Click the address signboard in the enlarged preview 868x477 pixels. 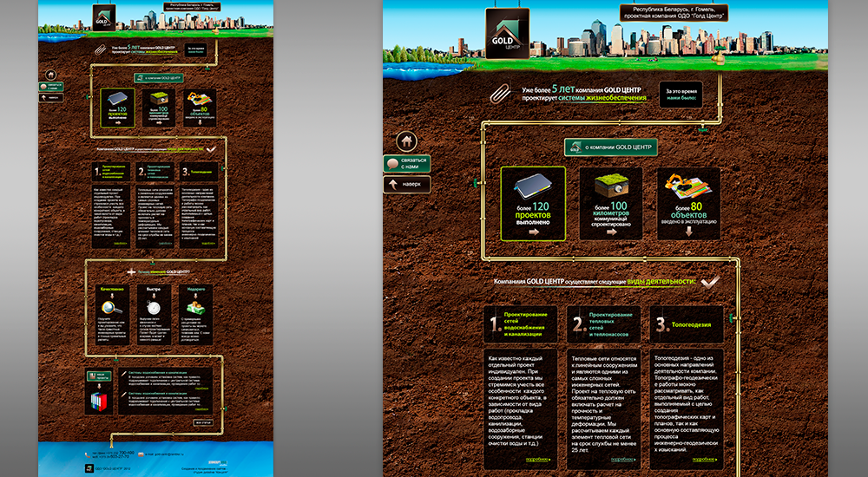pyautogui.click(x=674, y=13)
